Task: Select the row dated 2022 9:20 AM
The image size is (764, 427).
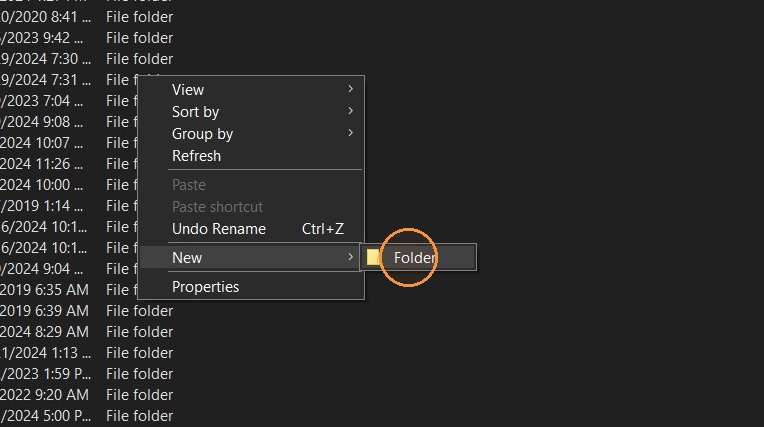Action: (x=87, y=394)
